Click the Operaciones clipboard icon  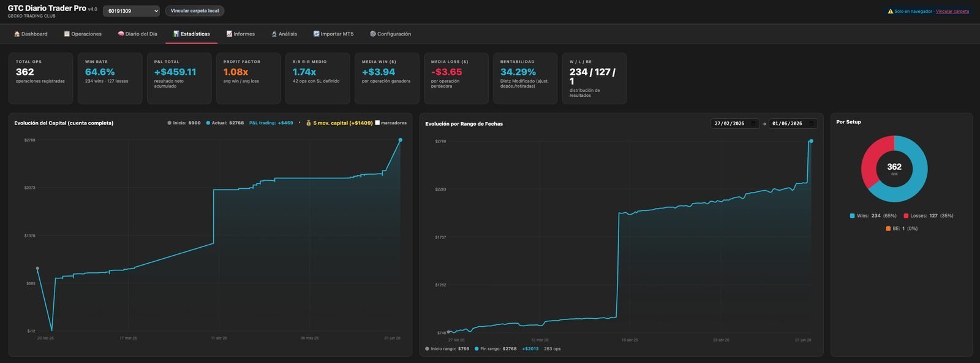click(67, 34)
